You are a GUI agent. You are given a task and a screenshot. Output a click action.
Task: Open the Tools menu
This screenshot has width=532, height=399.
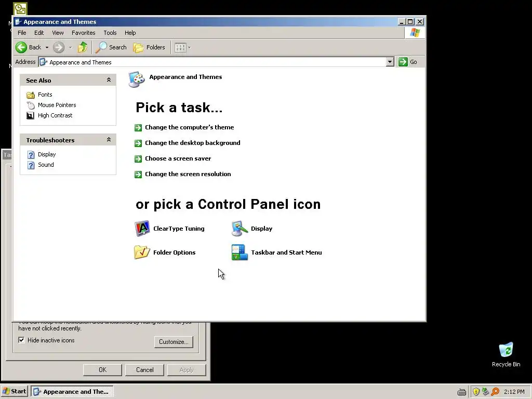coord(110,33)
